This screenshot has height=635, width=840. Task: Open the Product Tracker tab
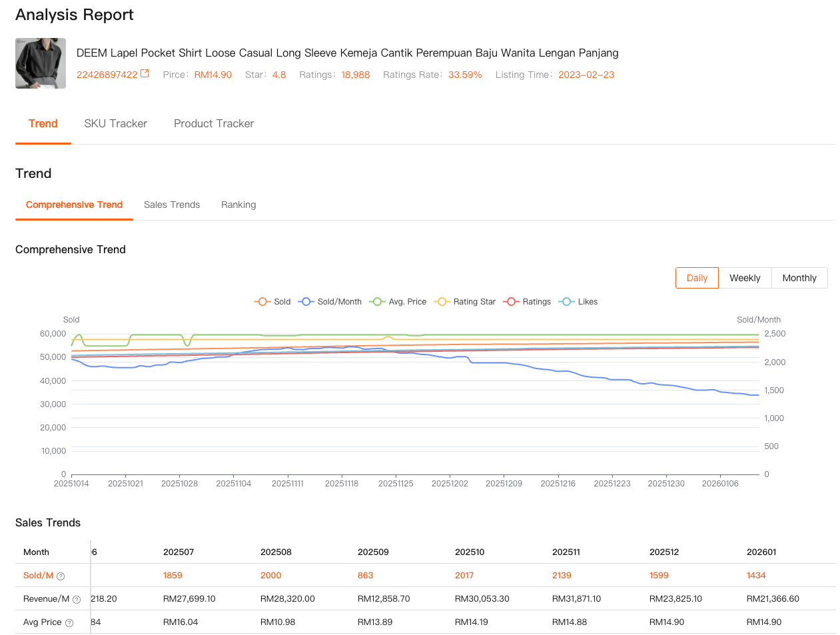tap(214, 123)
